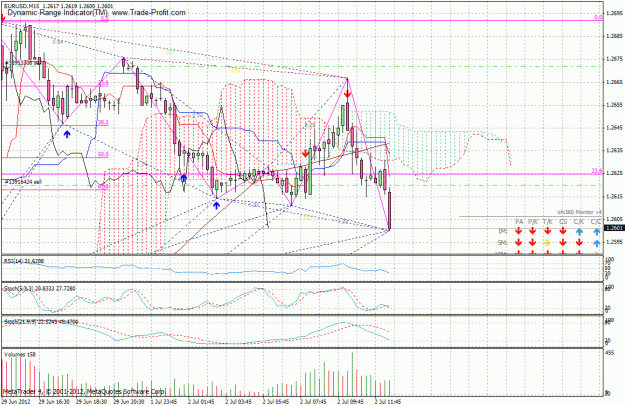The width and height of the screenshot is (625, 406).
Task: Click the 2 Jul 07:45 time axis label
Action: [x=314, y=402]
